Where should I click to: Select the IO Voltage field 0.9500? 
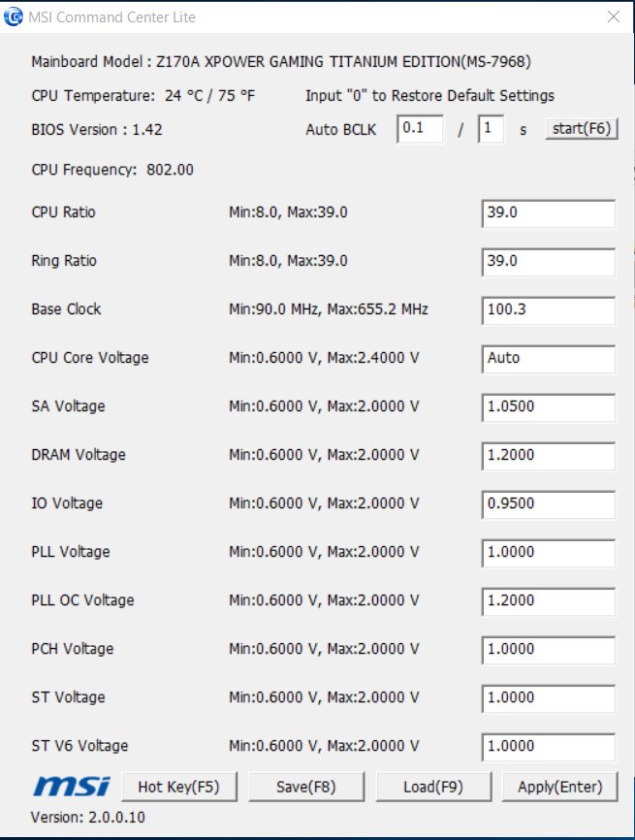coord(549,504)
